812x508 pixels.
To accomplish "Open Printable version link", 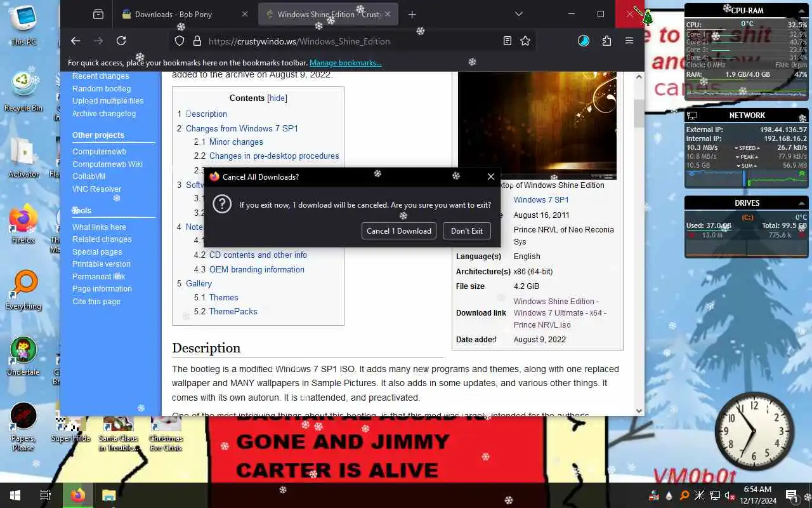I will 101,264.
